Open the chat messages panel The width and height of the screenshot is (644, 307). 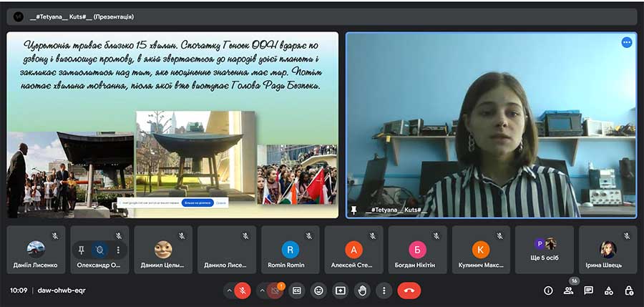click(x=588, y=291)
